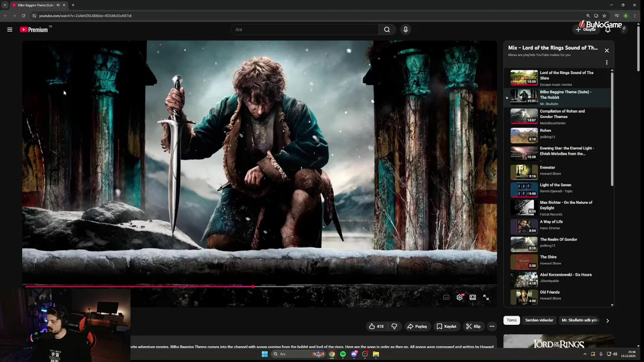Open Discord from the taskbar
Viewport: 644px width, 362px height.
click(354, 354)
